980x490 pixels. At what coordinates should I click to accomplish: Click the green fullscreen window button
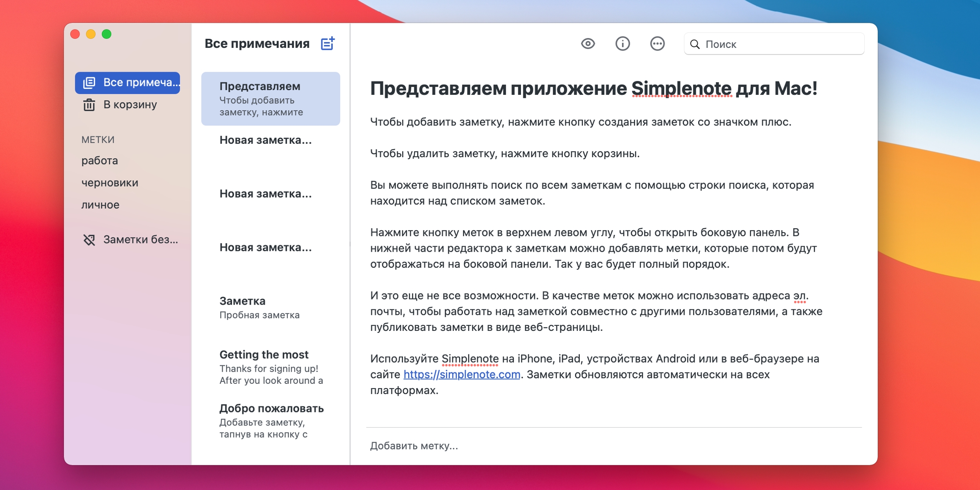(107, 34)
